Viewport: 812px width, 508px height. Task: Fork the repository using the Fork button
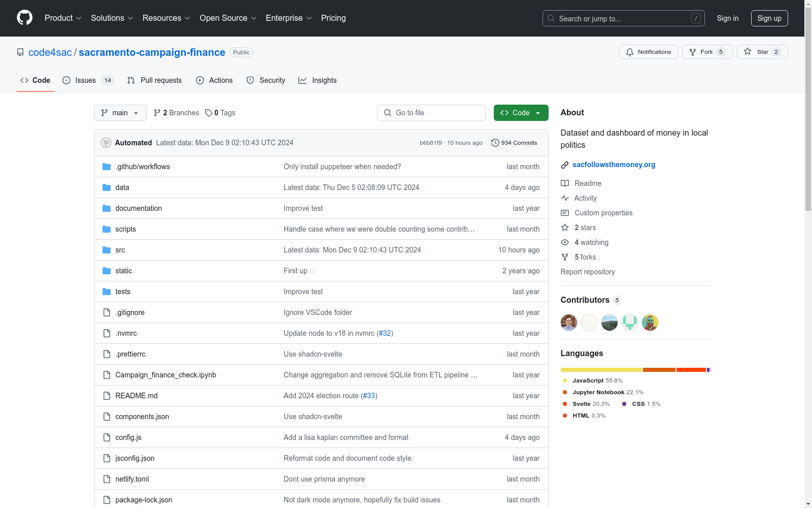point(707,52)
